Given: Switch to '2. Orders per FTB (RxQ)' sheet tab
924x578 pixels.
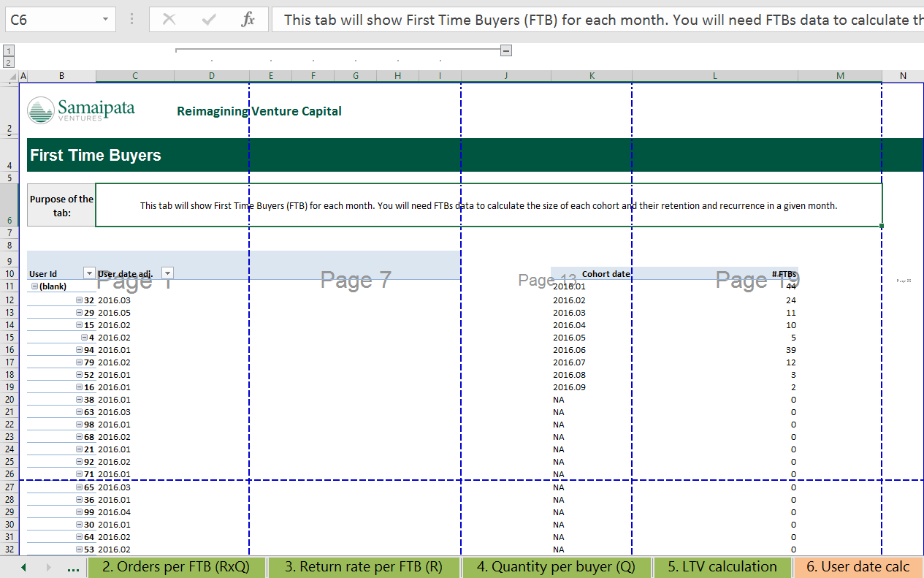Looking at the screenshot, I should [177, 567].
